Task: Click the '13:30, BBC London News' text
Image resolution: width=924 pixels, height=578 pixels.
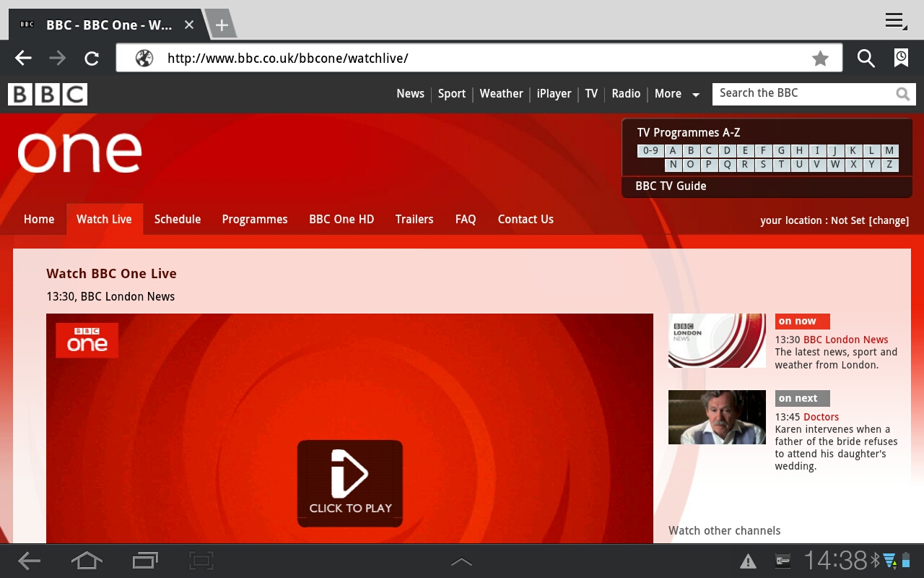Action: pyautogui.click(x=110, y=297)
